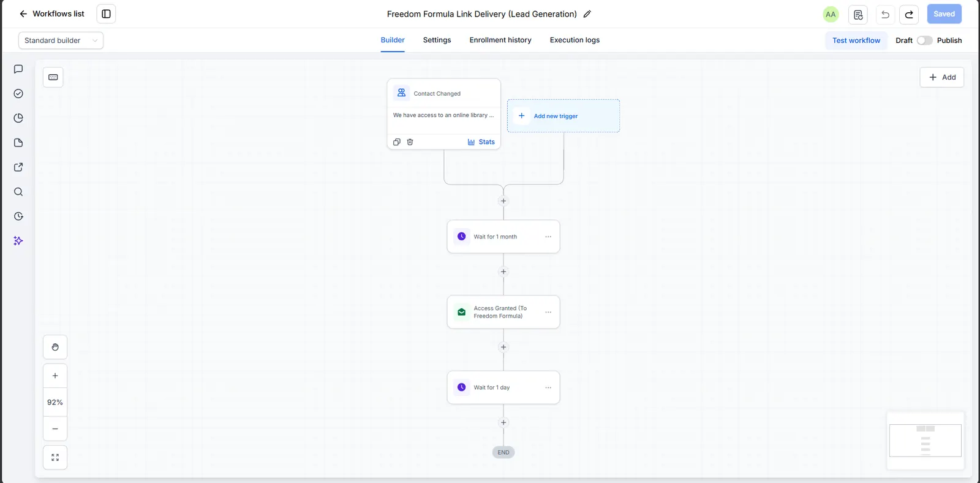Open the AI sparkle sidebar icon
Screen dimensions: 980x483
click(18, 241)
